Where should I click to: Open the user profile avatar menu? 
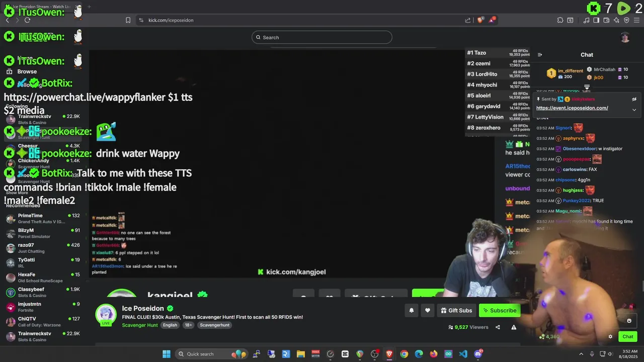coord(625,37)
